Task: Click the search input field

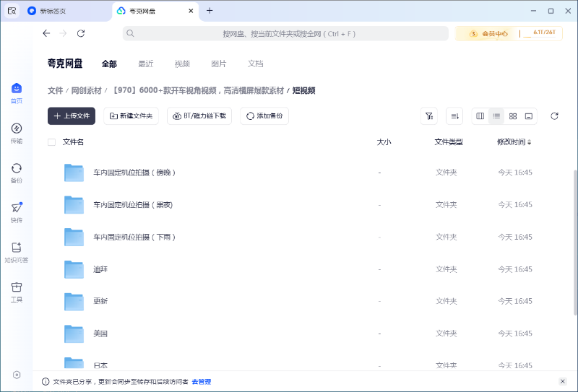Action: point(285,33)
